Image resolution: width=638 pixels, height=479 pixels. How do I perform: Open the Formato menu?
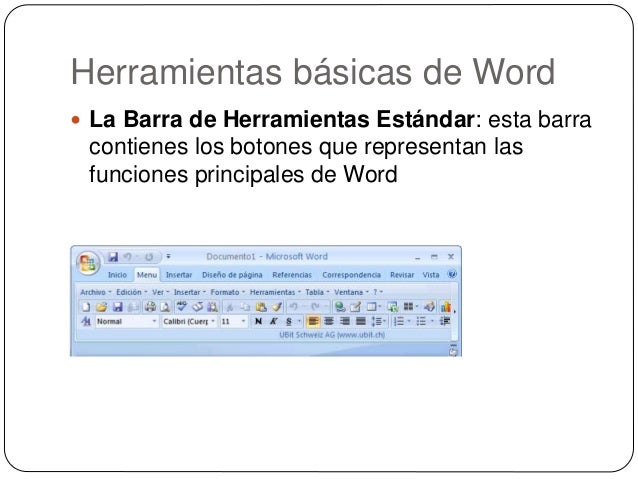[x=227, y=292]
